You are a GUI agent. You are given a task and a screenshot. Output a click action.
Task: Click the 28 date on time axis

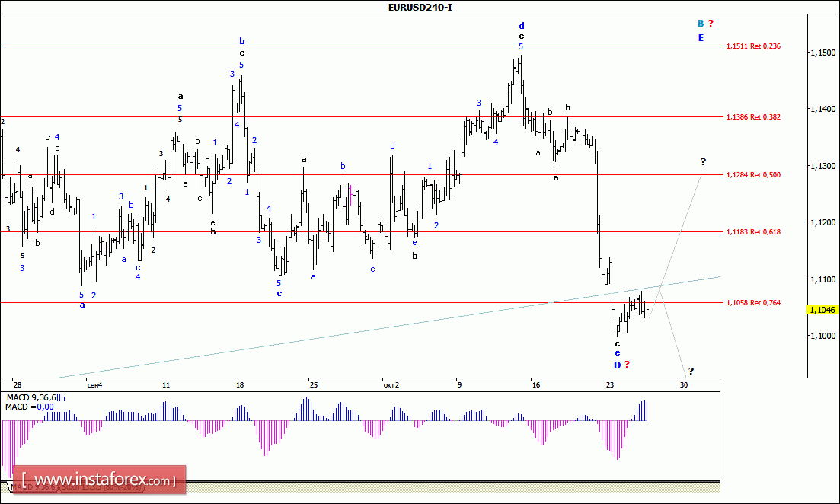click(x=18, y=385)
